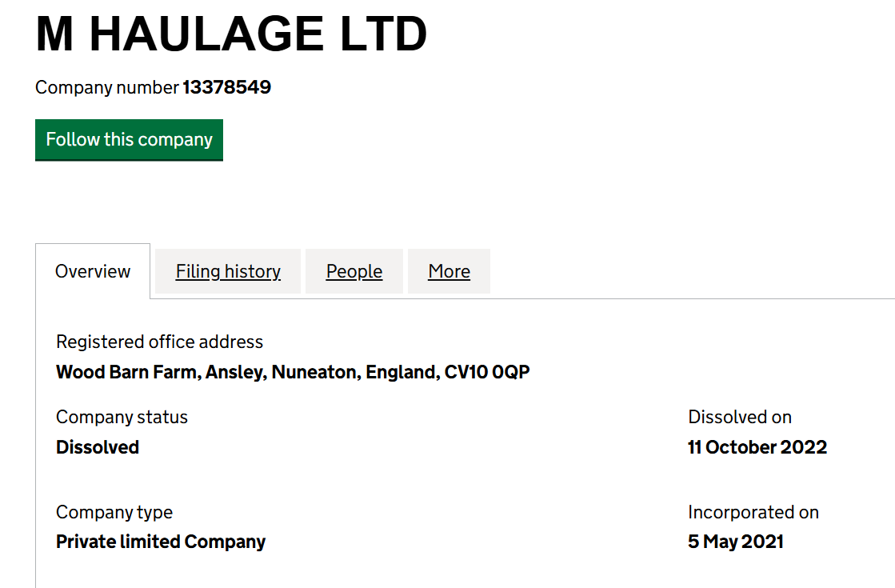The width and height of the screenshot is (895, 588).
Task: Click the M HAULAGE LTD heading
Action: 231,34
